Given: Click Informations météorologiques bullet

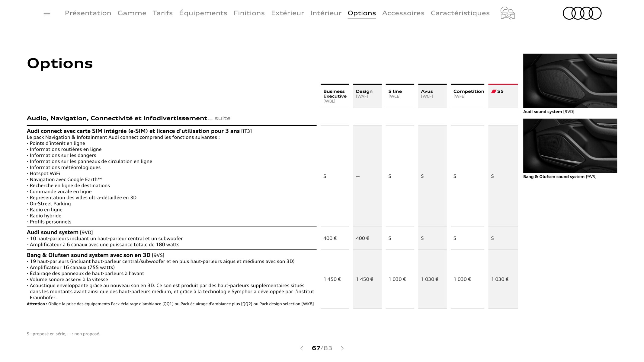Looking at the screenshot, I should tap(64, 167).
